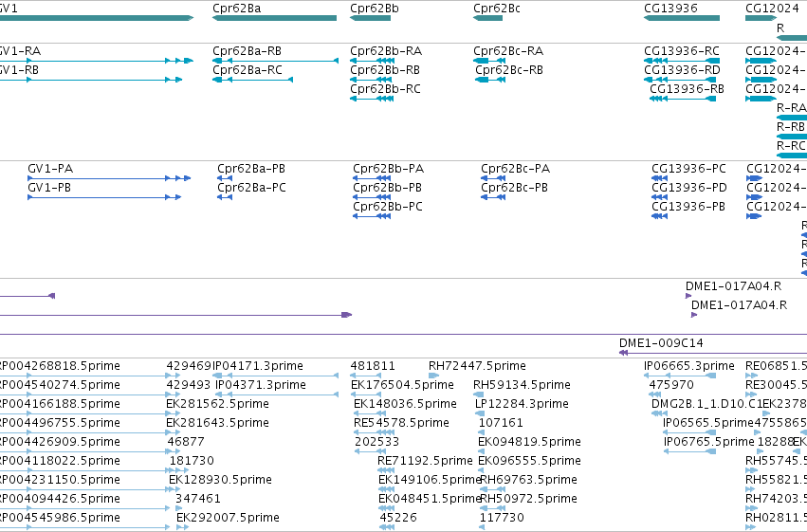Select transcript Cpr62Bc-RB

point(509,70)
